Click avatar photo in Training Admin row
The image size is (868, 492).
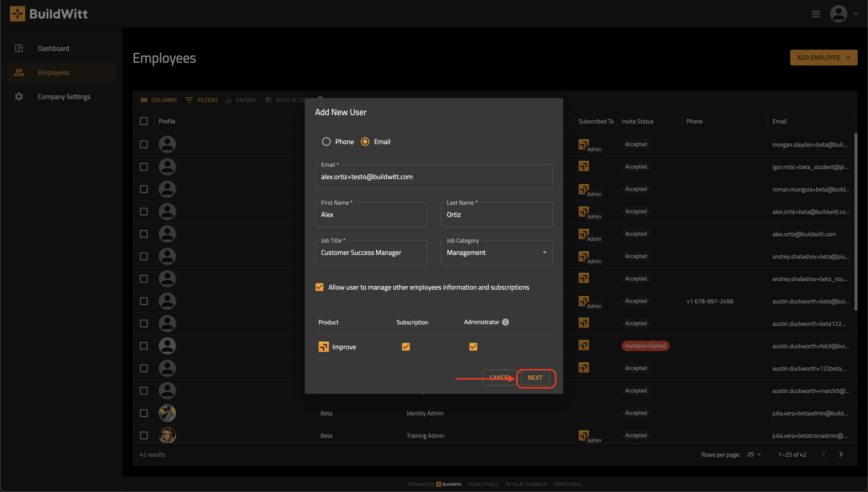click(x=167, y=435)
